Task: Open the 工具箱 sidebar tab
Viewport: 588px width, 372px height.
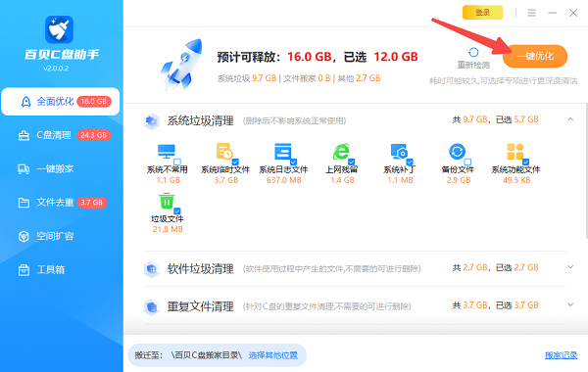Action: click(x=61, y=270)
